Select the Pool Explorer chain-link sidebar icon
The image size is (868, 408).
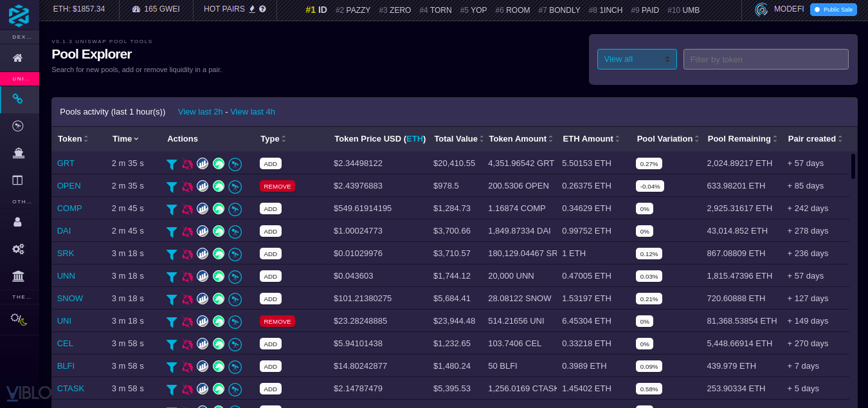18,98
